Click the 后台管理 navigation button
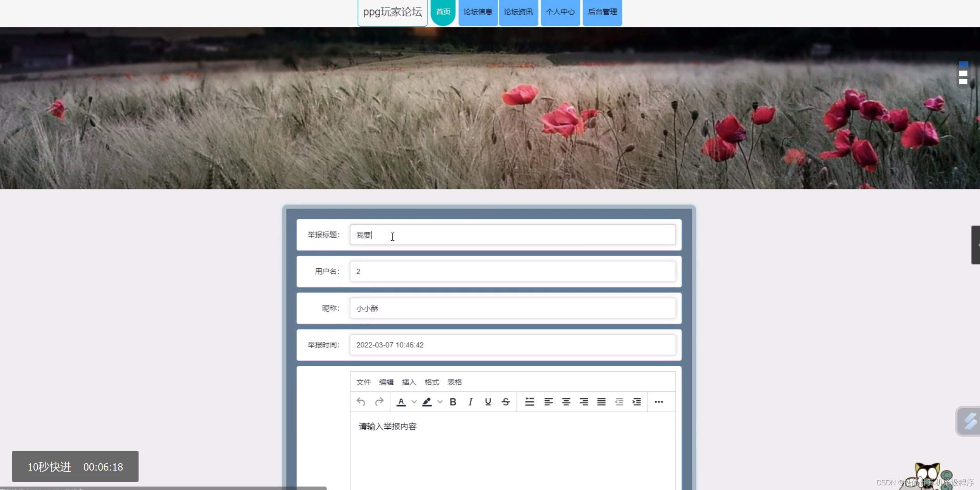 tap(602, 12)
